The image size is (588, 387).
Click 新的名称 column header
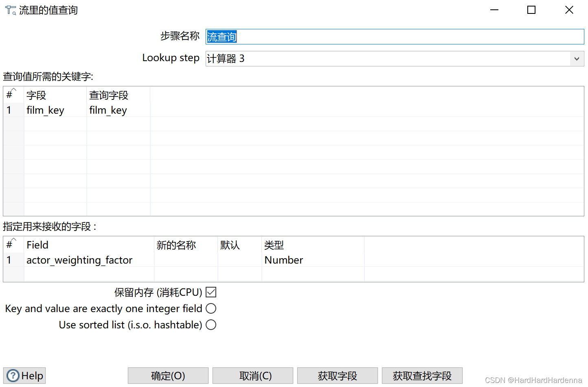coord(186,245)
